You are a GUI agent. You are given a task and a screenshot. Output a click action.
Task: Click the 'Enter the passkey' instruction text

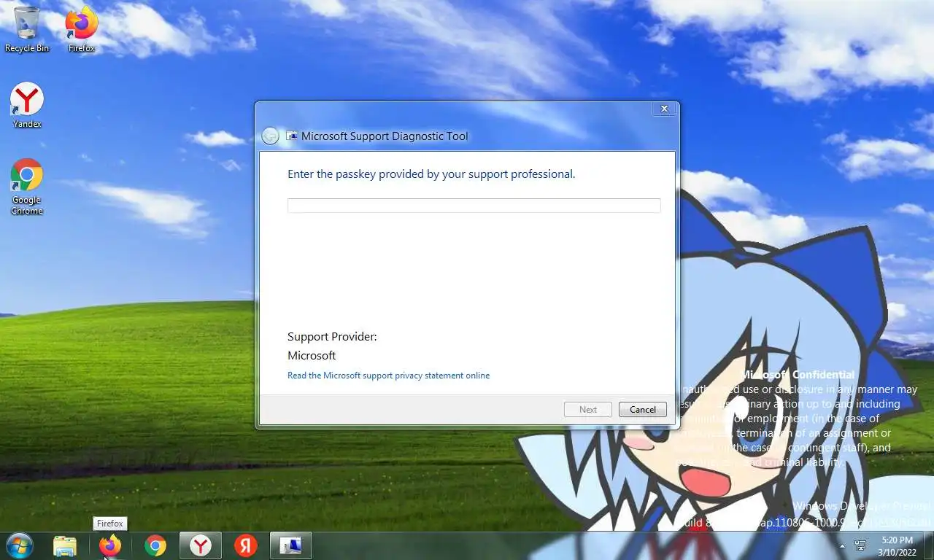(x=431, y=174)
